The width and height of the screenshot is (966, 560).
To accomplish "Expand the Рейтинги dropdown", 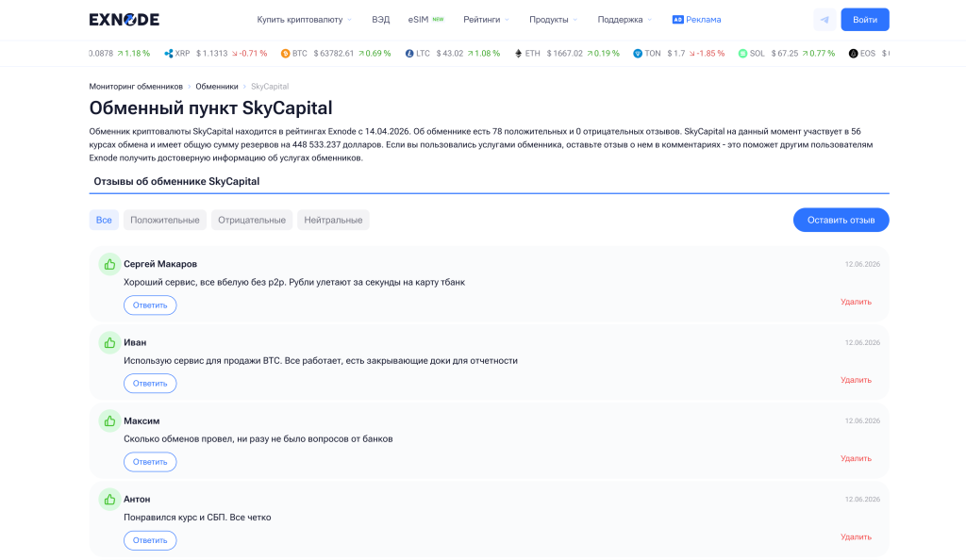I will point(486,20).
